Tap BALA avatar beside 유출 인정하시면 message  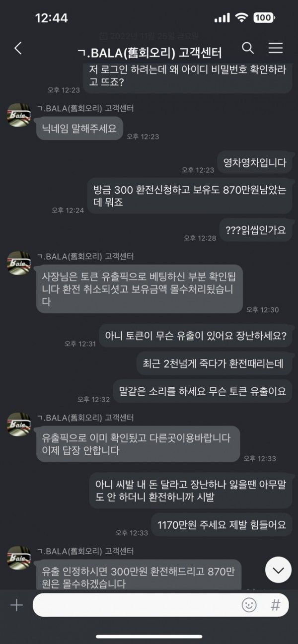[x=19, y=557]
